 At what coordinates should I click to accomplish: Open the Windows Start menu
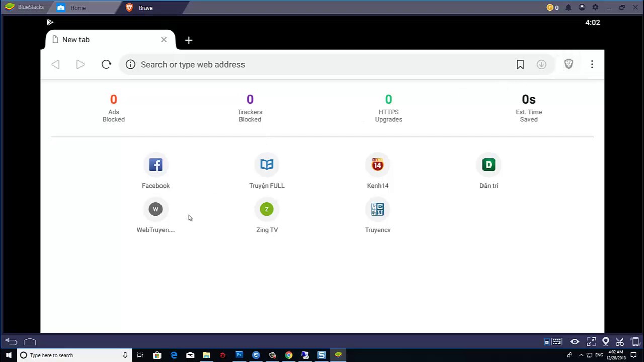[x=9, y=355]
